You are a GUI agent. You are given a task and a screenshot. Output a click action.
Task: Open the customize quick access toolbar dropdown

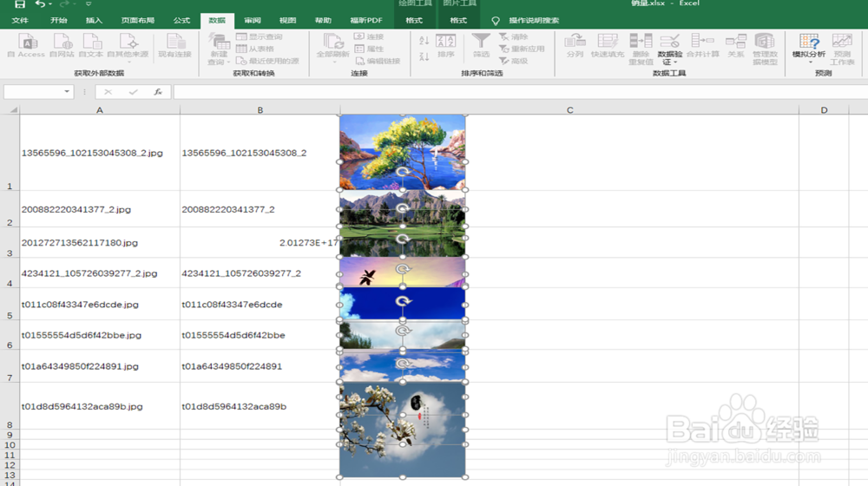pyautogui.click(x=89, y=3)
